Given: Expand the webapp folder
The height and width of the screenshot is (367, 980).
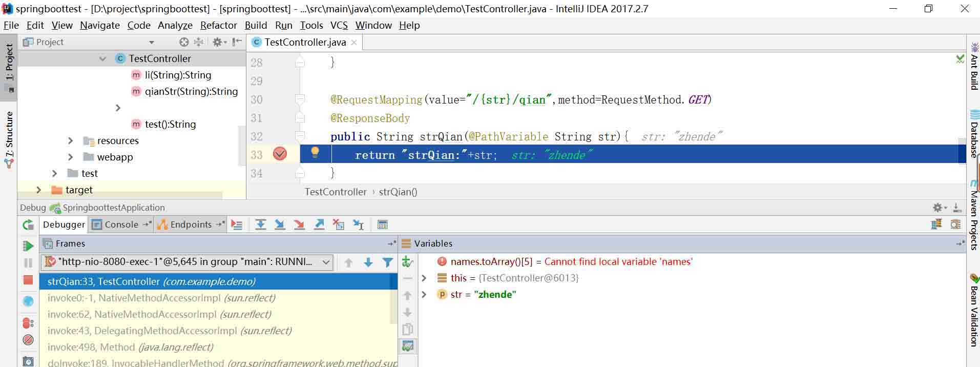Looking at the screenshot, I should (71, 157).
